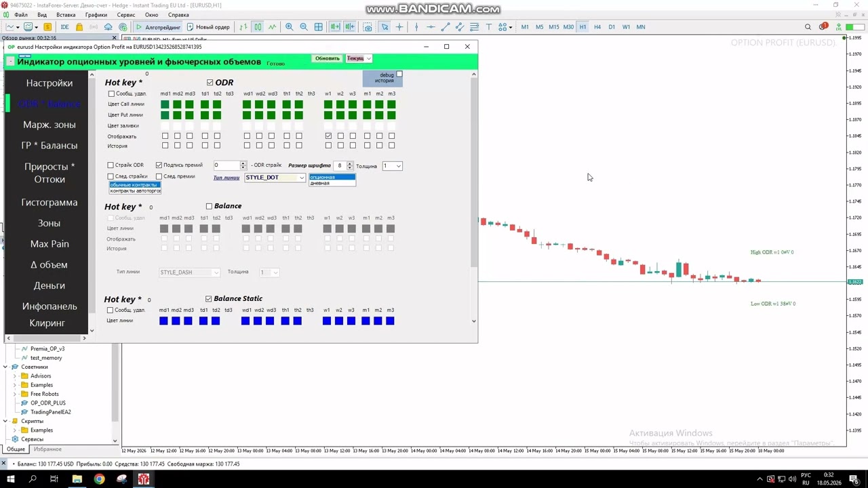Switch chart to candlesticks icon
This screenshot has width=868, height=488.
[258, 27]
